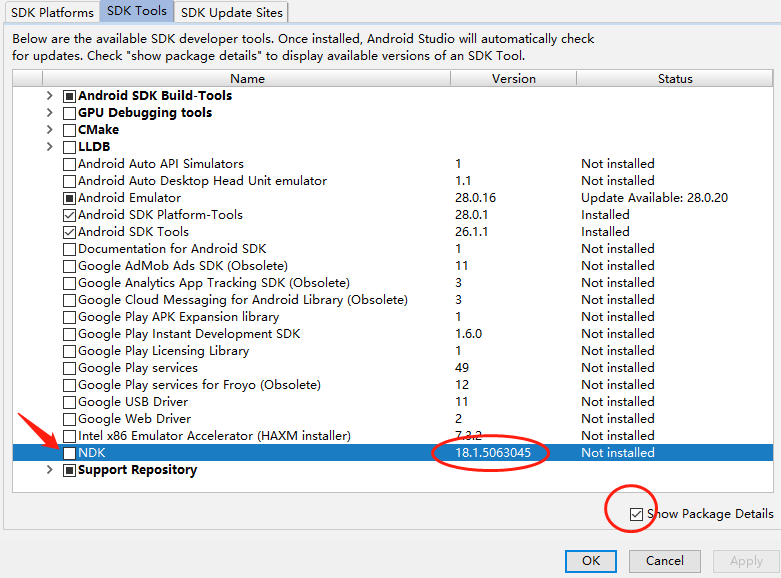Screen dimensions: 781x578
Task: Select the Android Emulator version 28.0.16
Action: [x=475, y=198]
